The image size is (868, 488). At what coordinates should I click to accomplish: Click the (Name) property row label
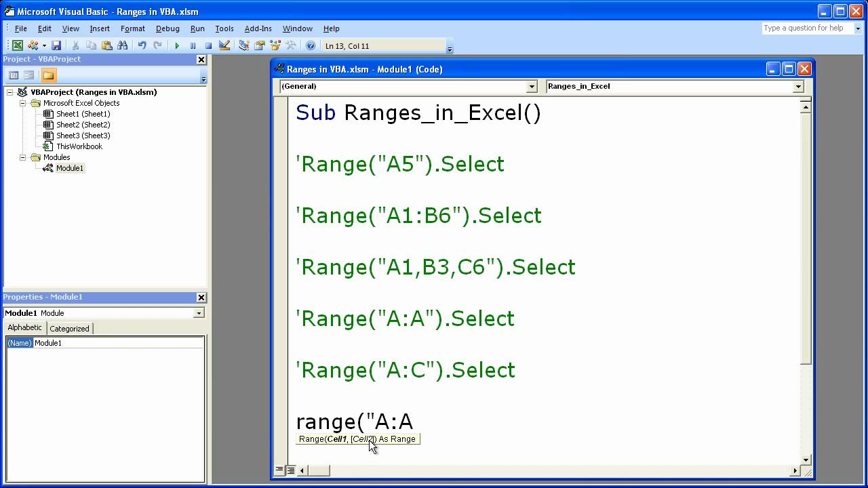(20, 343)
